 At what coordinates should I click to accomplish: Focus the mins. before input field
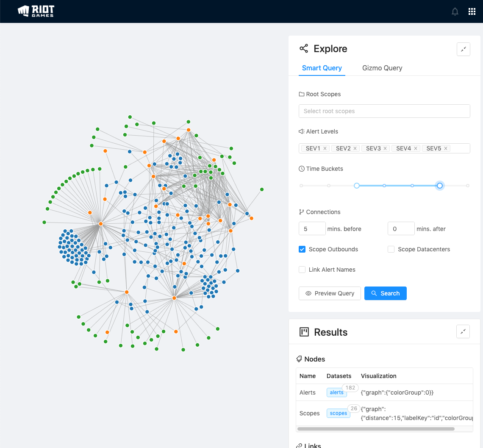click(x=312, y=229)
